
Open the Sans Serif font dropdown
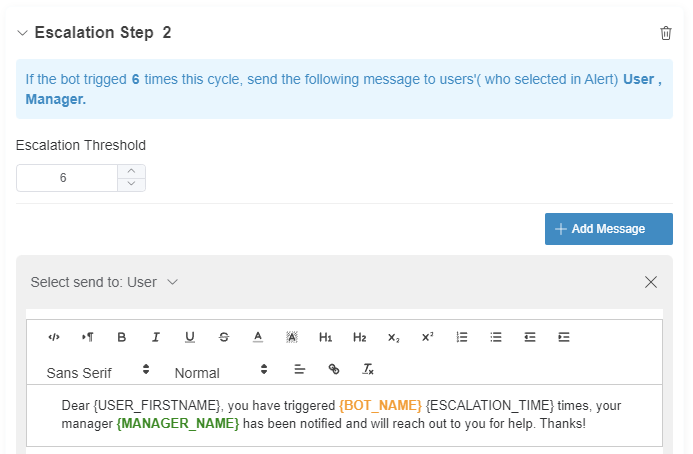(97, 371)
